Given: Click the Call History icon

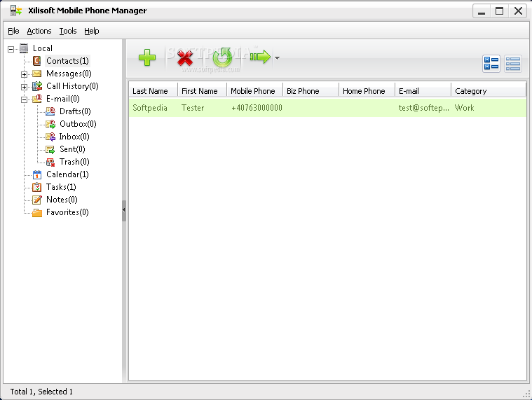Looking at the screenshot, I should tap(37, 86).
